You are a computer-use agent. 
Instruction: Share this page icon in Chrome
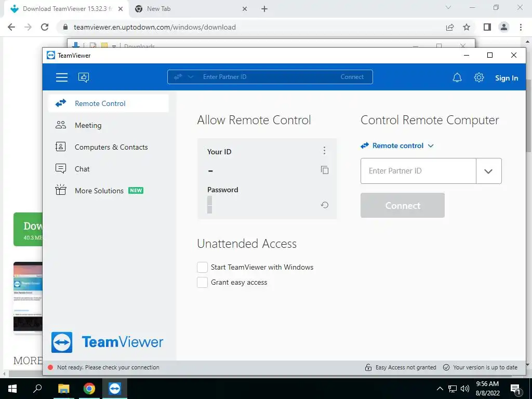point(450,27)
